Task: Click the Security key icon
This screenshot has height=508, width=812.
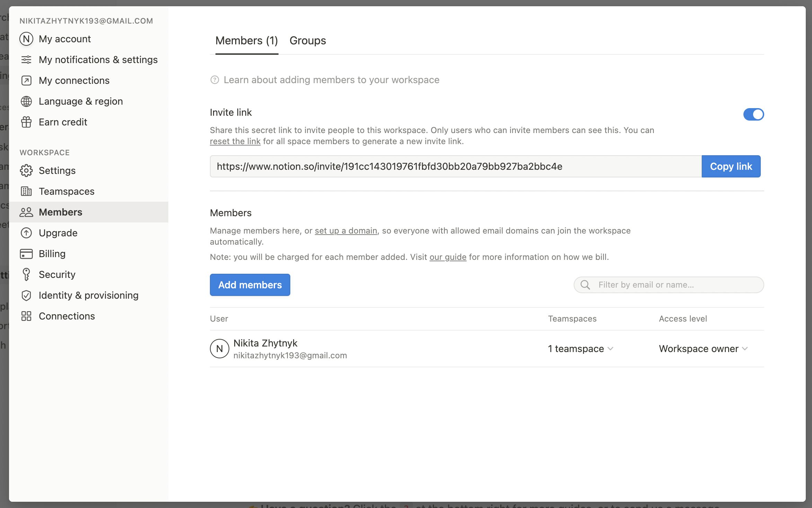Action: coord(26,274)
